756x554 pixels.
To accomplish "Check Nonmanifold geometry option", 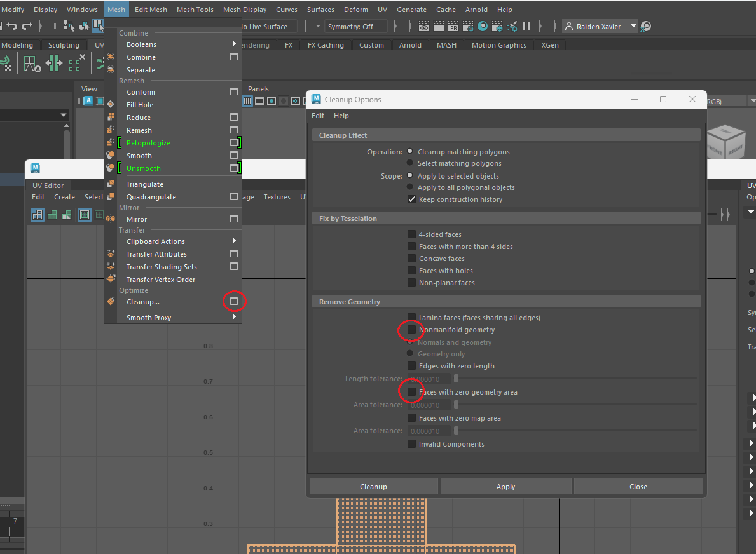I will point(411,330).
